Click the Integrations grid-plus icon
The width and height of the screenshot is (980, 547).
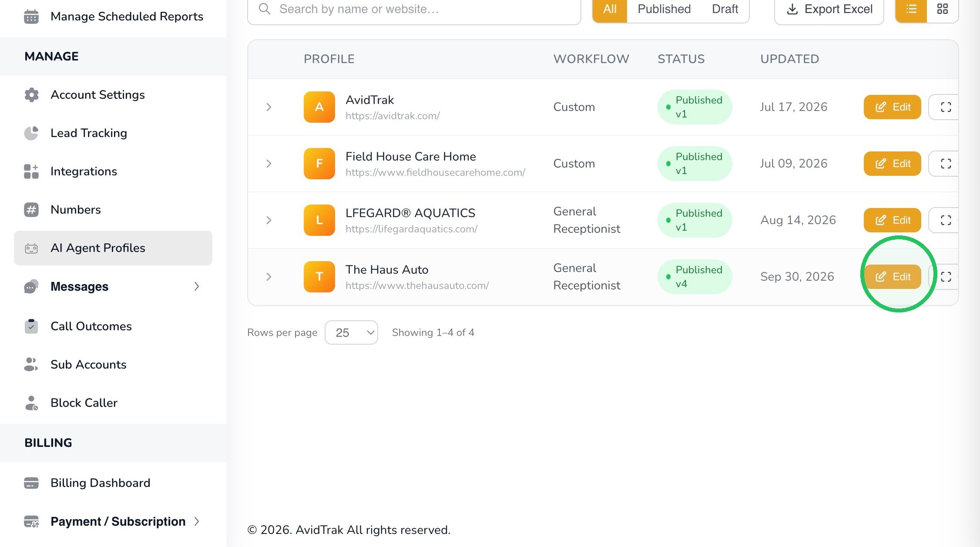tap(31, 171)
